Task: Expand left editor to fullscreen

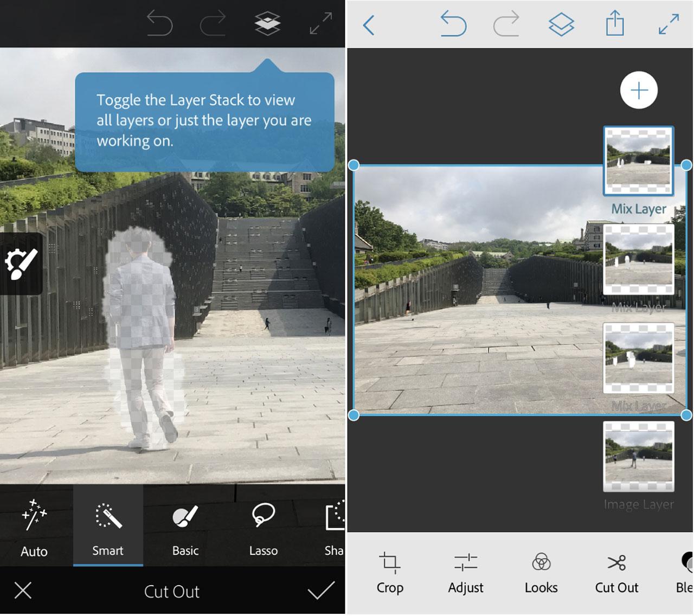Action: (320, 24)
